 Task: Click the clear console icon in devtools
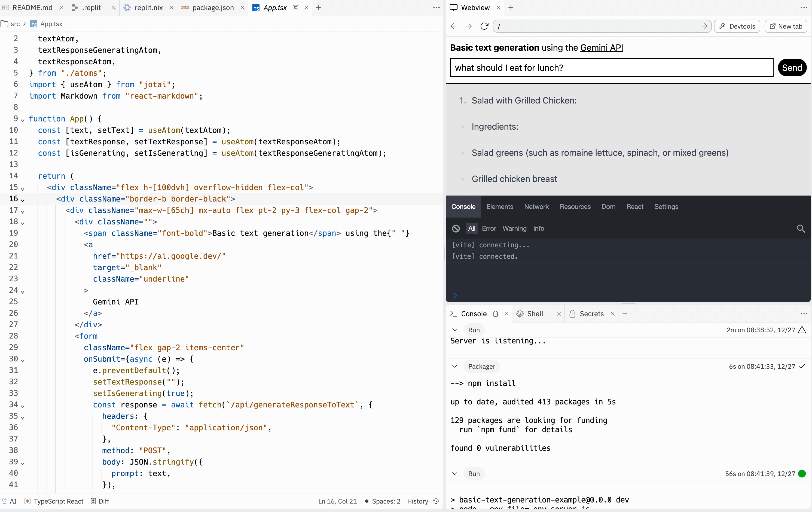coord(456,228)
